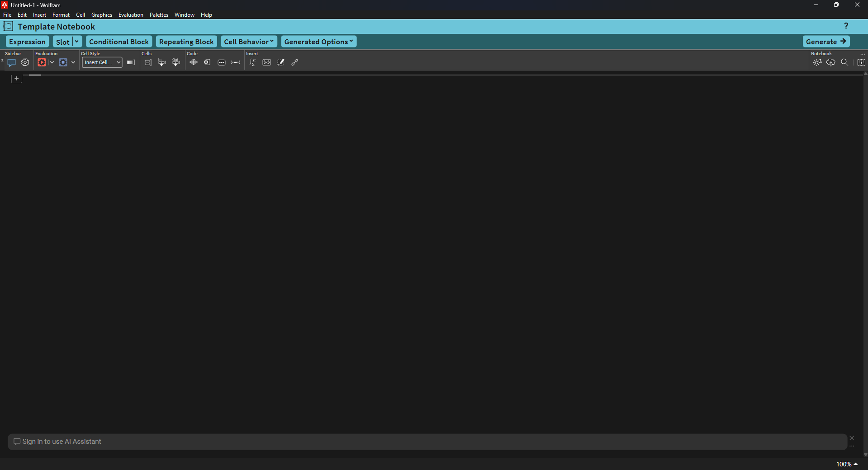Click the first Code toolbar icon
Screen dimensions: 868x470
click(194, 62)
